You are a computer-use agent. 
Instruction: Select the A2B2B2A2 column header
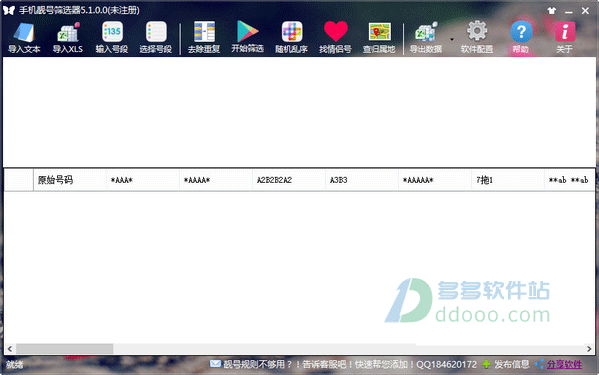(289, 180)
